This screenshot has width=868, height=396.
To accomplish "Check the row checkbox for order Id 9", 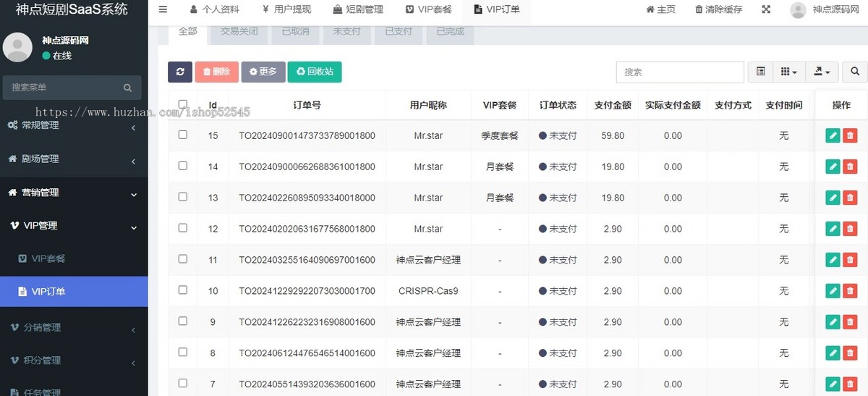I will pos(182,321).
